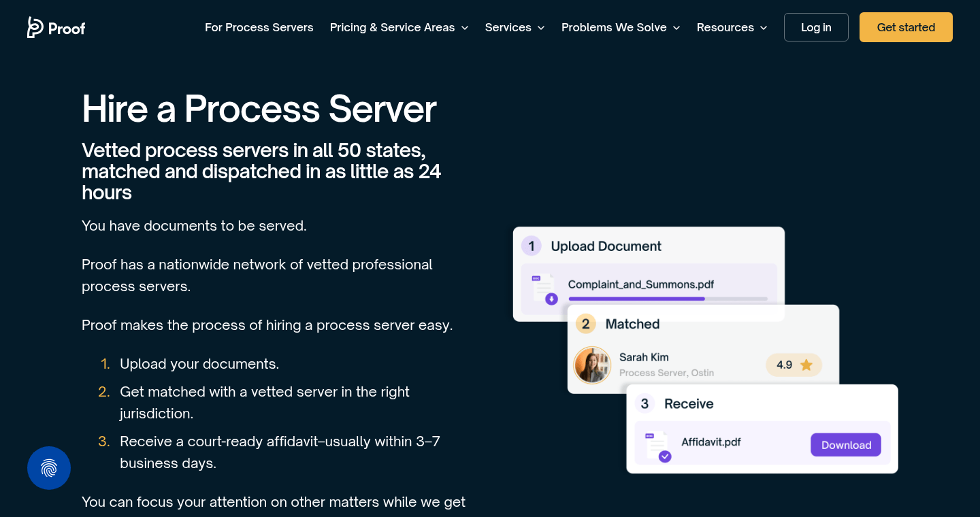Click the upload progress bar
Viewport: 980px width, 517px height.
[668, 299]
